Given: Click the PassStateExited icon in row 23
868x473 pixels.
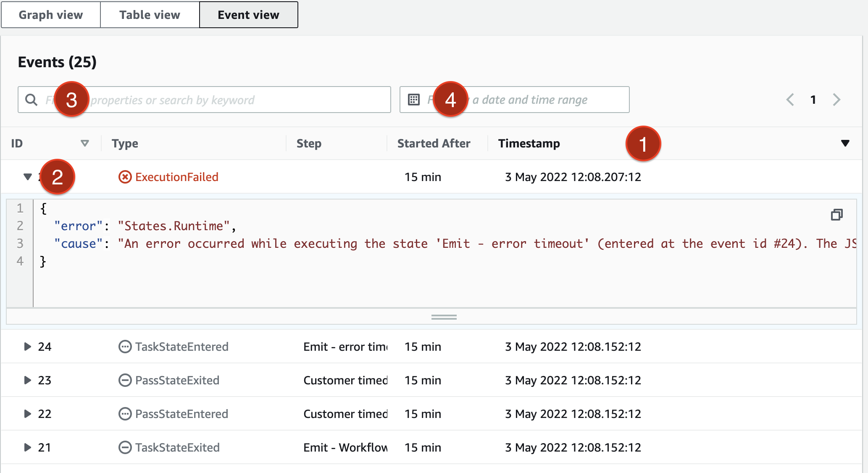Looking at the screenshot, I should (125, 380).
